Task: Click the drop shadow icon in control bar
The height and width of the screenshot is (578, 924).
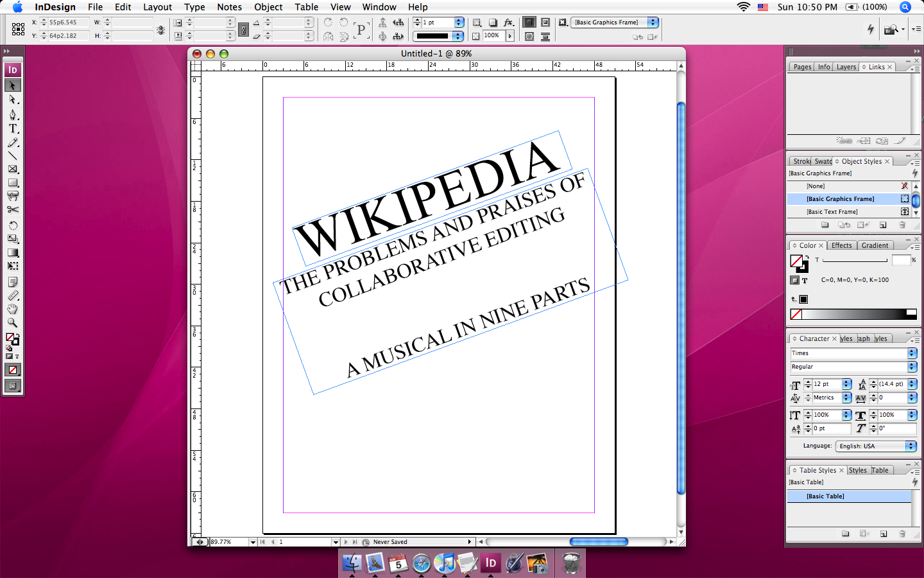Action: 492,22
